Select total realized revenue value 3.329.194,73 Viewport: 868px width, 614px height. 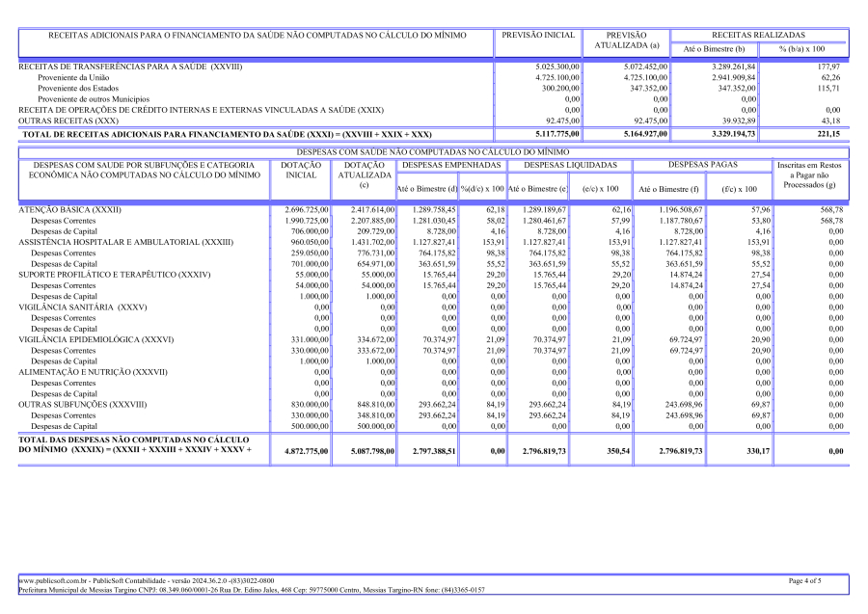click(x=726, y=134)
